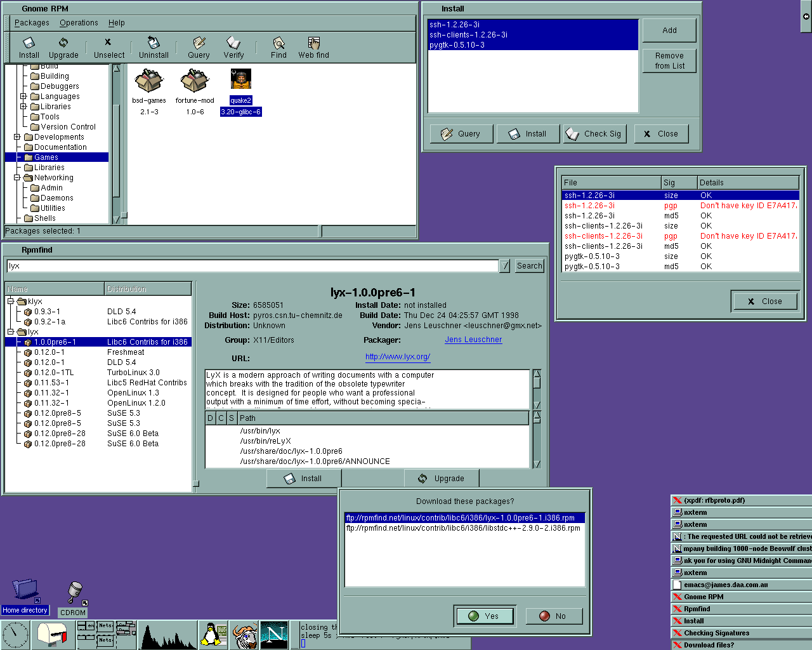Click Check Sig button in Install window
812x650 pixels.
[595, 134]
